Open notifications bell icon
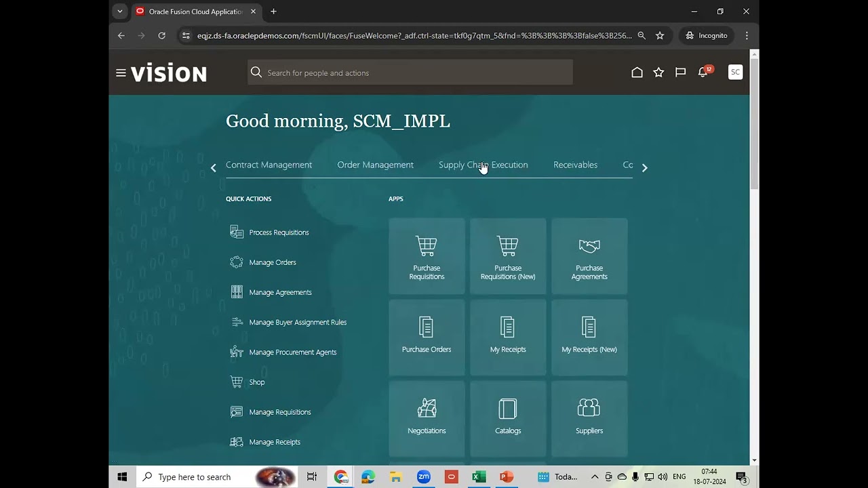This screenshot has height=488, width=868. [x=703, y=72]
